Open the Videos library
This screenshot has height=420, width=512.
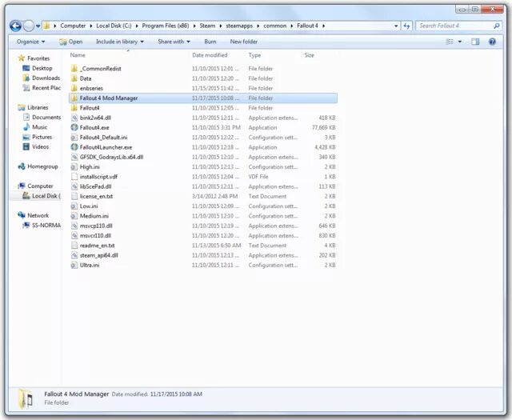[35, 146]
